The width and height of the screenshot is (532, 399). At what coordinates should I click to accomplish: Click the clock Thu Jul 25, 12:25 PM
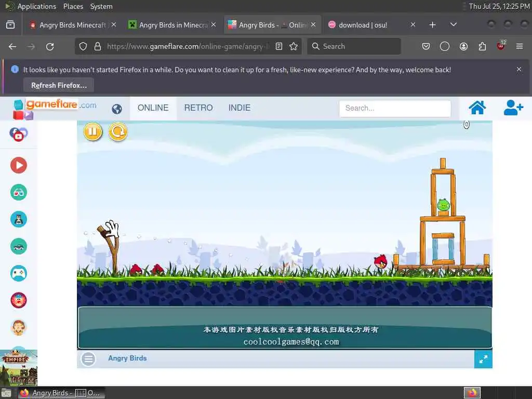tap(499, 6)
